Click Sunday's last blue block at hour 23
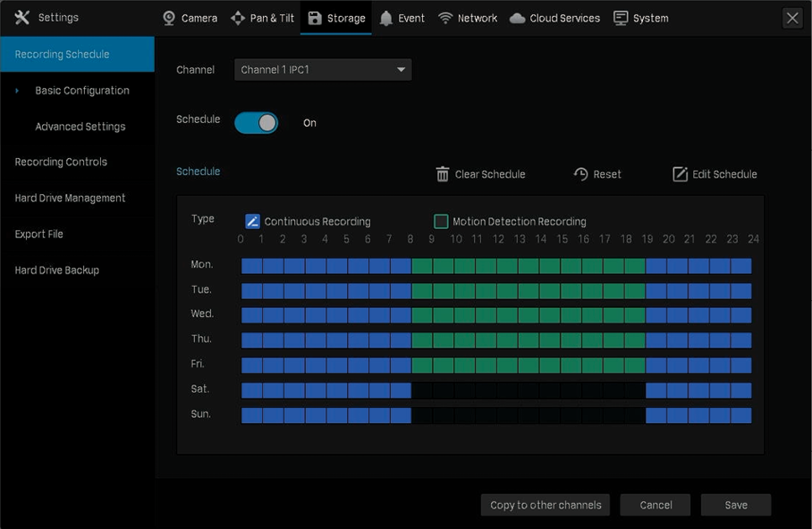Viewport: 812px width, 529px height. pos(741,415)
